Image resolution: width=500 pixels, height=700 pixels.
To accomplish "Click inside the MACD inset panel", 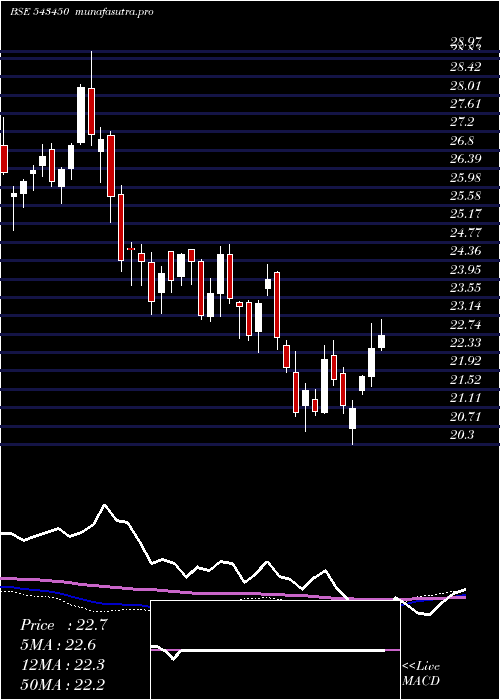I will 275,650.
